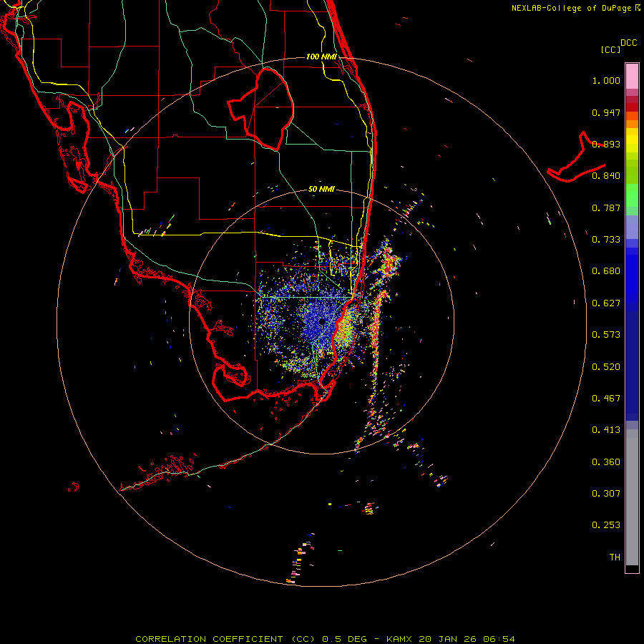The image size is (644, 644).
Task: Select the 0.360 legend value
Action: pyautogui.click(x=606, y=462)
